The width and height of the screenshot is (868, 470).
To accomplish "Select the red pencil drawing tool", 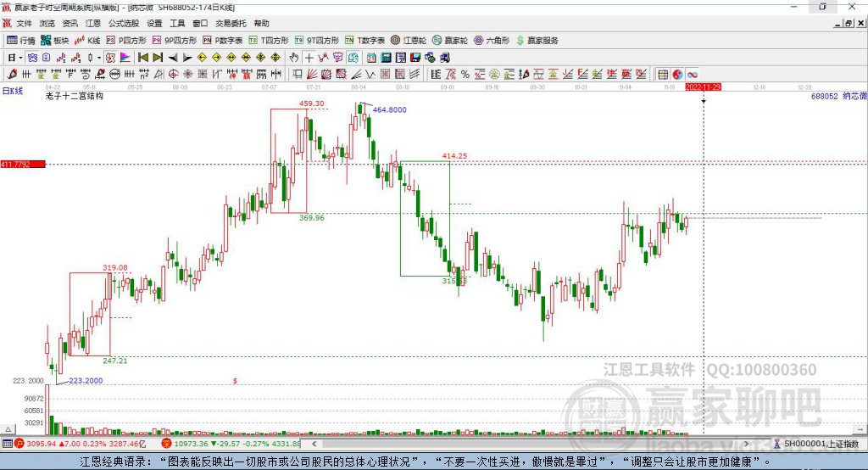I will click(x=12, y=75).
